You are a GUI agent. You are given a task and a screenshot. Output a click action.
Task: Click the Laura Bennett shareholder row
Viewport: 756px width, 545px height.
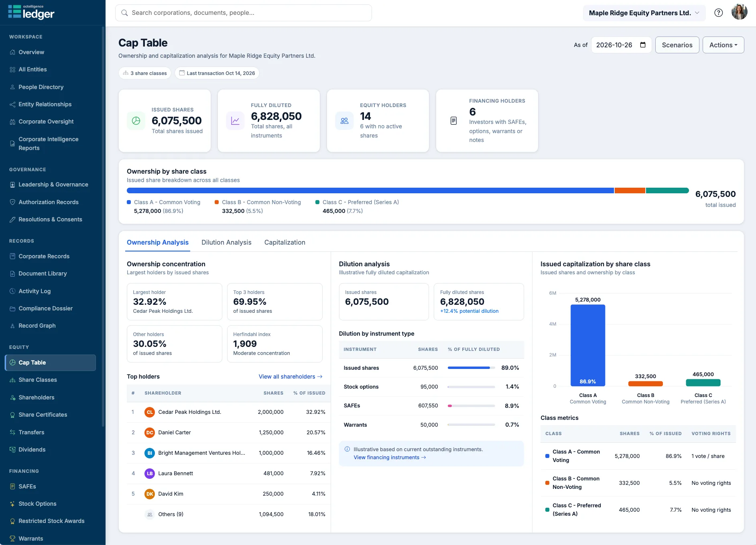point(229,473)
